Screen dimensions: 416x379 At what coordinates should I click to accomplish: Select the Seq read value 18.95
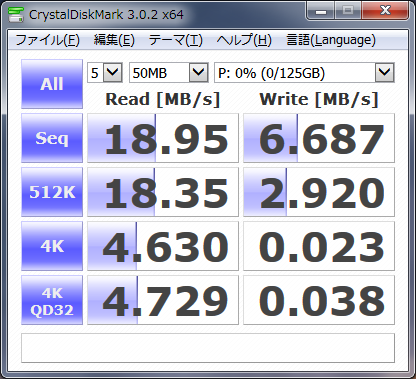[x=163, y=138]
